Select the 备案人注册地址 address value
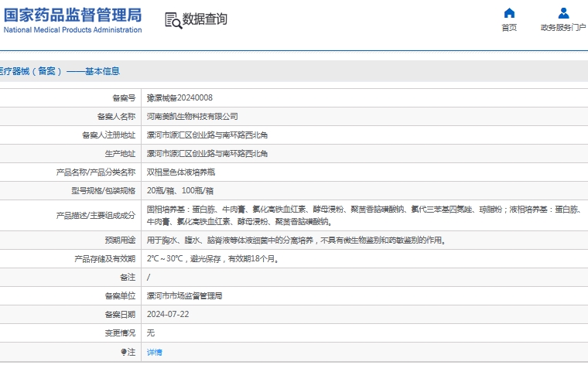Screen dimensions: 588x365 [207, 135]
